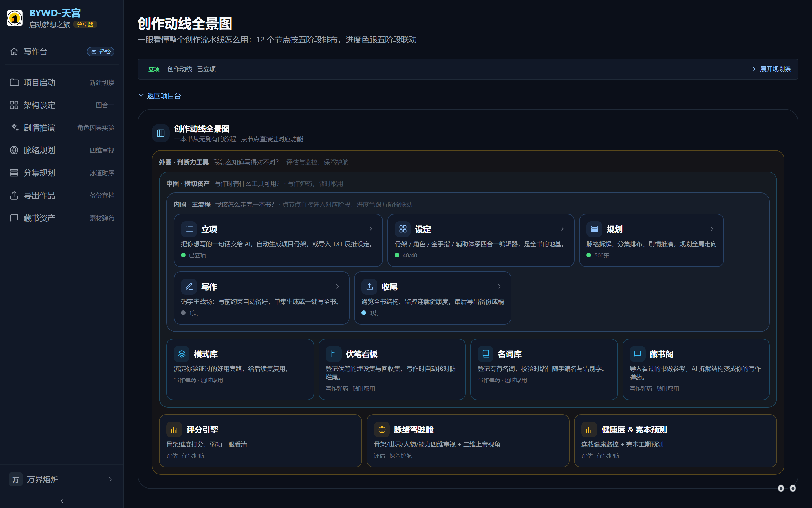Click the blue 3集 status dot

click(364, 313)
